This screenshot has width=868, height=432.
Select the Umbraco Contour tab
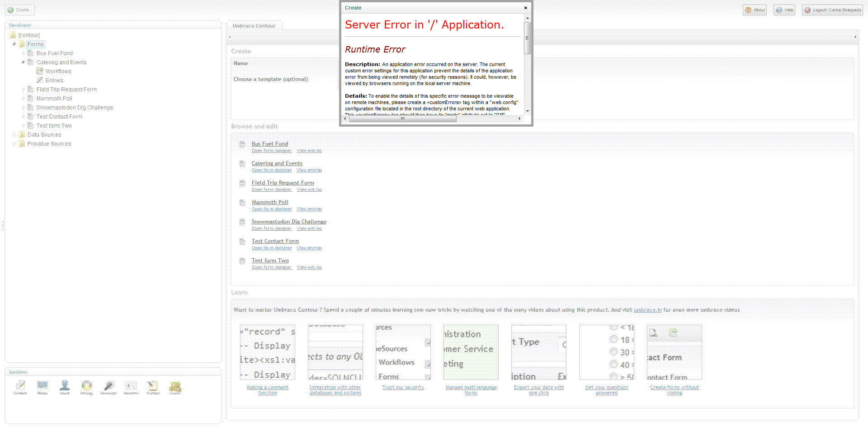(254, 26)
